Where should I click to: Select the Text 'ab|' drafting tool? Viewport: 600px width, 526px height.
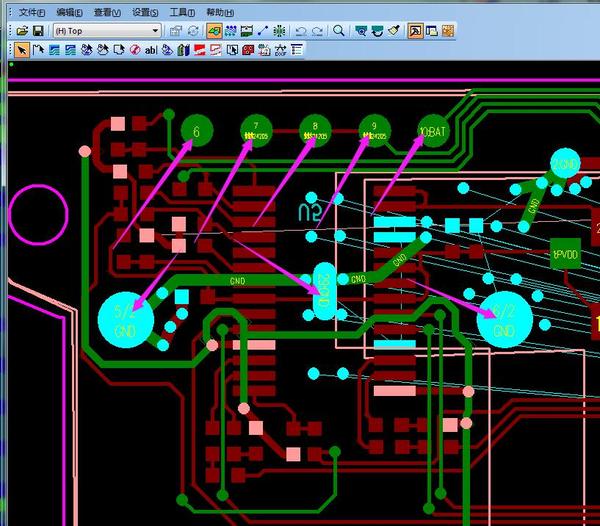(151, 50)
